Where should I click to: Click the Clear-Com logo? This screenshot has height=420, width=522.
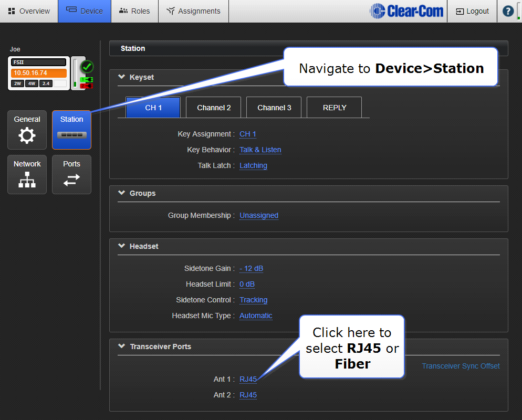tap(406, 11)
